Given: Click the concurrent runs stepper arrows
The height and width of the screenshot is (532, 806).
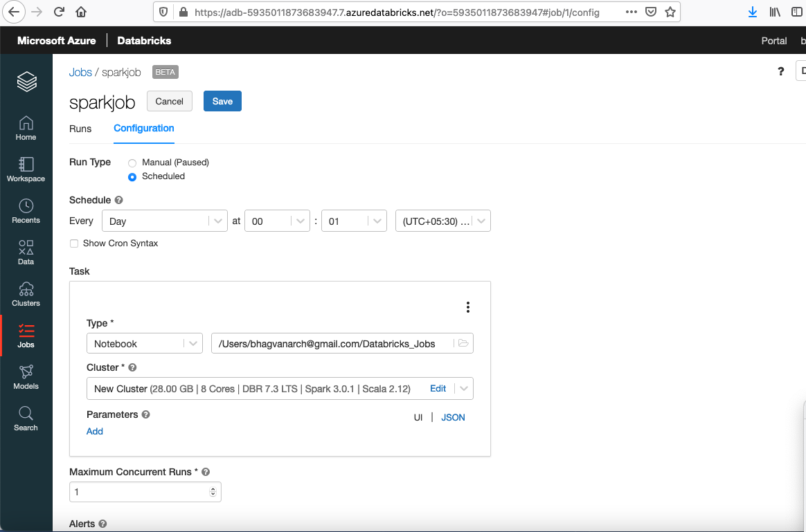Looking at the screenshot, I should point(213,492).
